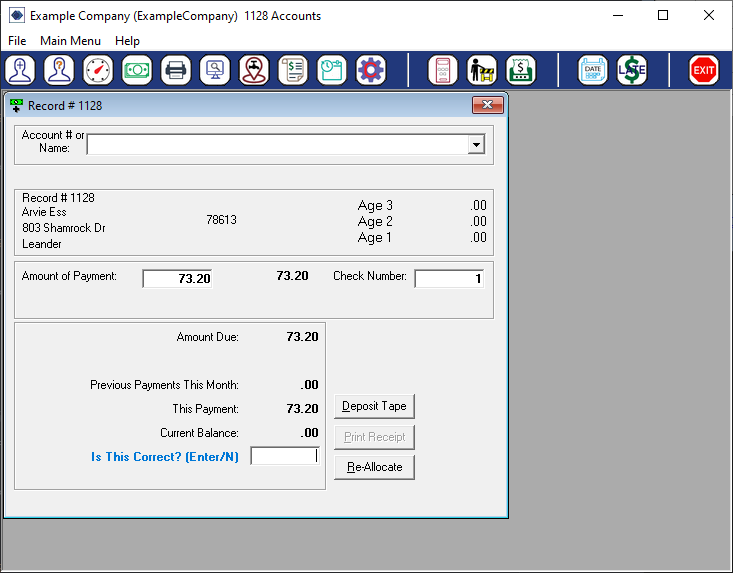
Task: Open the meter gauge icon
Action: (98, 70)
